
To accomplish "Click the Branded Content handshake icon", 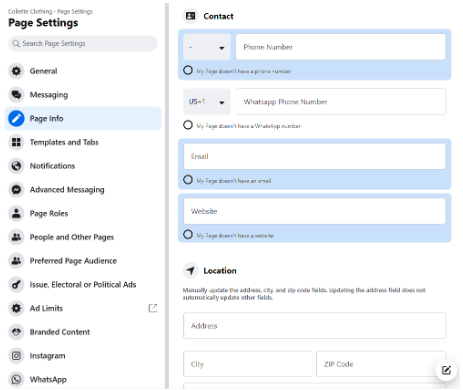I will click(x=16, y=332).
